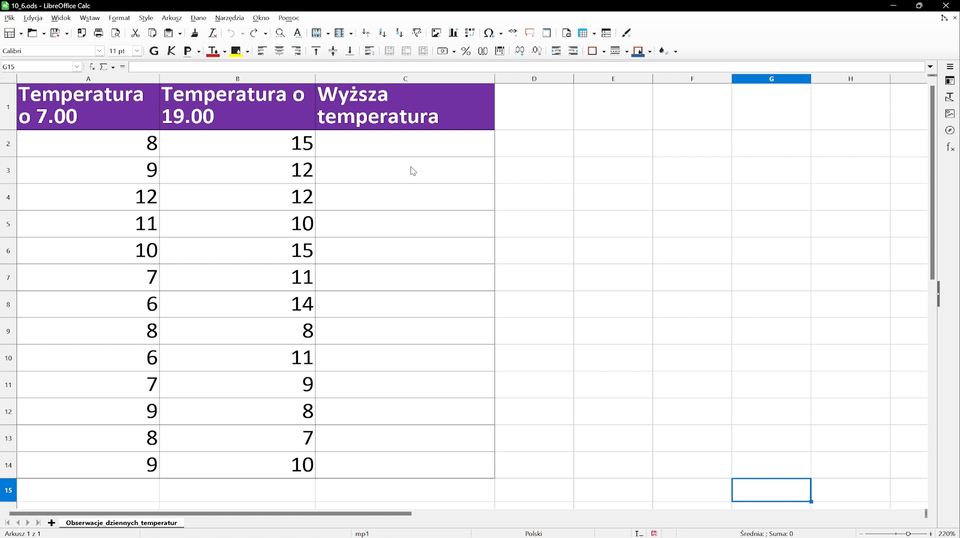Open the Print dialog icon
Image resolution: width=960 pixels, height=538 pixels.
click(x=98, y=33)
